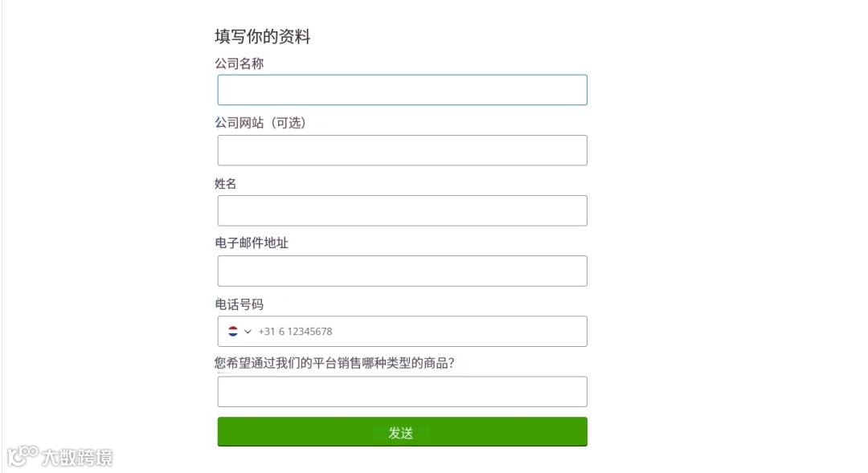This screenshot has width=868, height=473.
Task: Focus the product type question input
Action: click(402, 392)
